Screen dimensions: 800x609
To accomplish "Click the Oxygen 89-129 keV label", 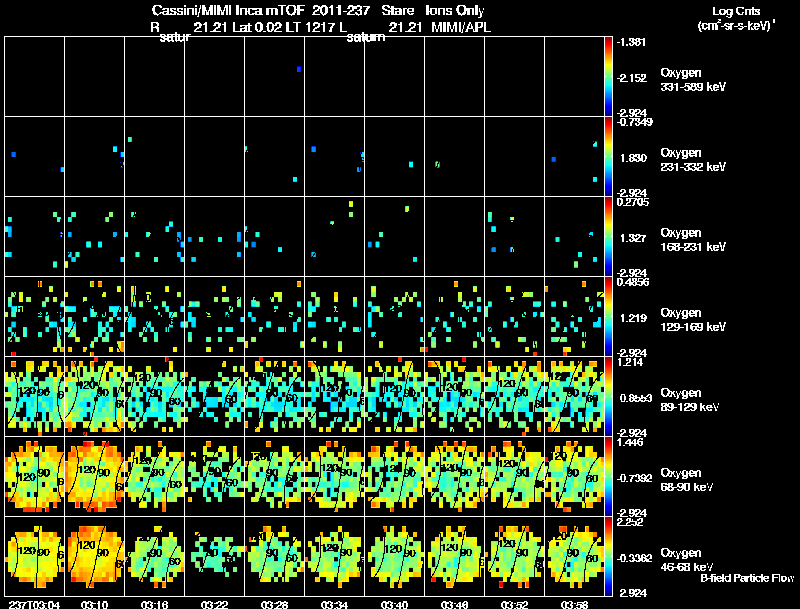I will (x=690, y=400).
